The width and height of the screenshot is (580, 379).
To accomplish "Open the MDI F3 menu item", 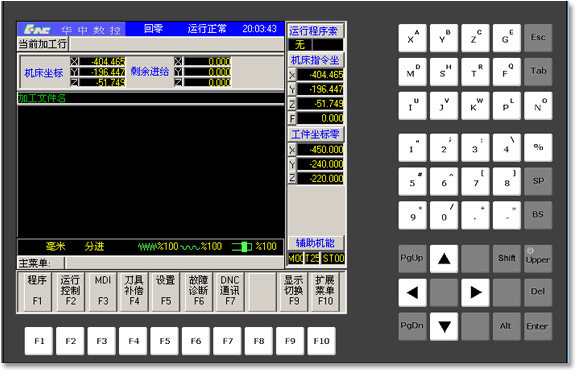I will pyautogui.click(x=103, y=291).
